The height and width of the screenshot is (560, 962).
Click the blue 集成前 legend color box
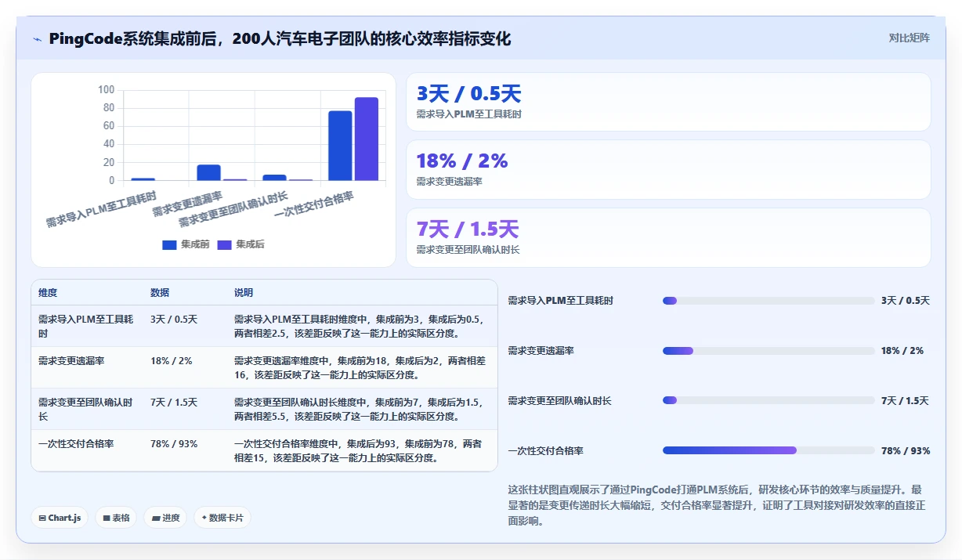pyautogui.click(x=169, y=245)
